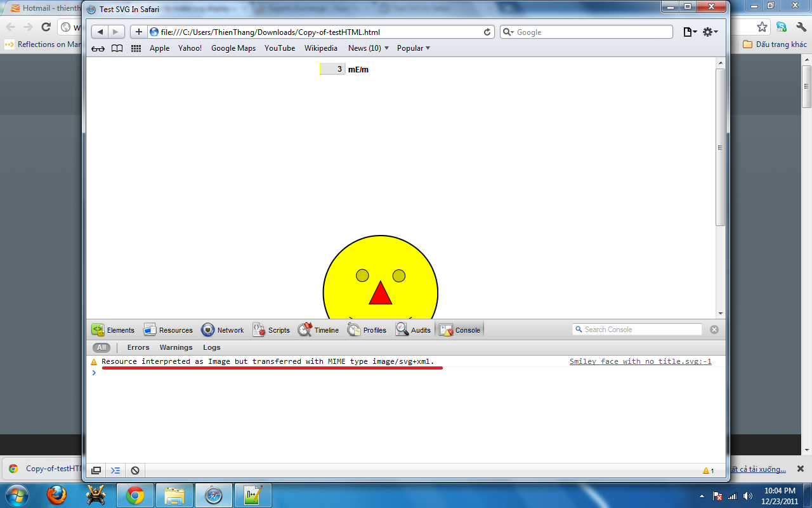
Task: Clear the Search Console field with the X
Action: 714,330
